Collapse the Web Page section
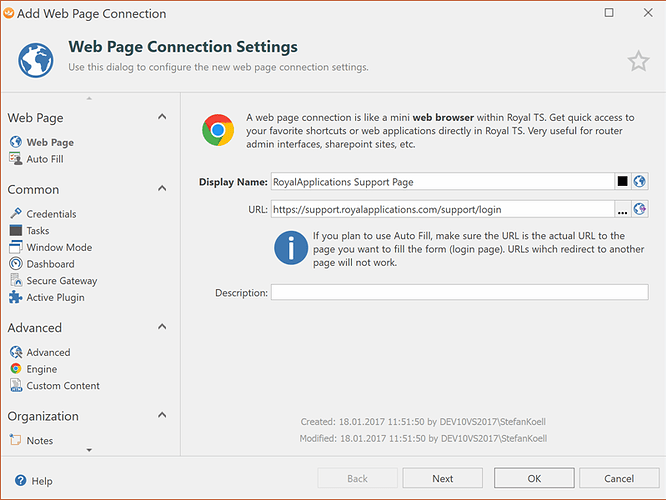666x500 pixels. 162,118
